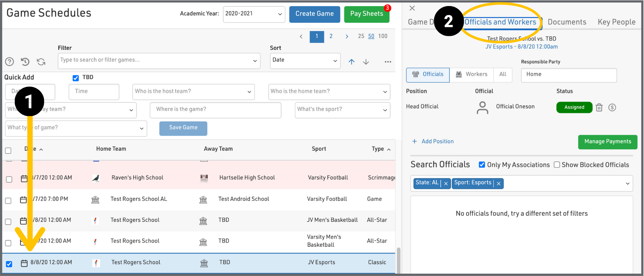Viewport: 644px width, 276px height.
Task: Click the help question mark icon
Action: tap(9, 62)
